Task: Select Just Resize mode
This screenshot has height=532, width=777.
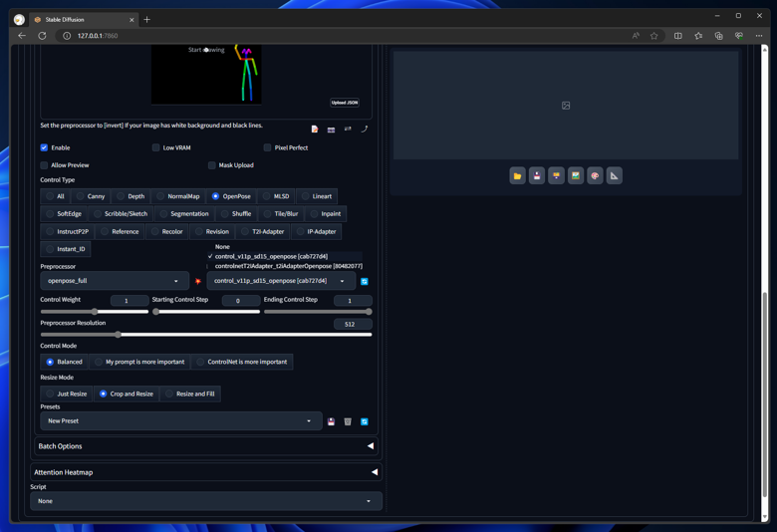Action: coord(66,394)
